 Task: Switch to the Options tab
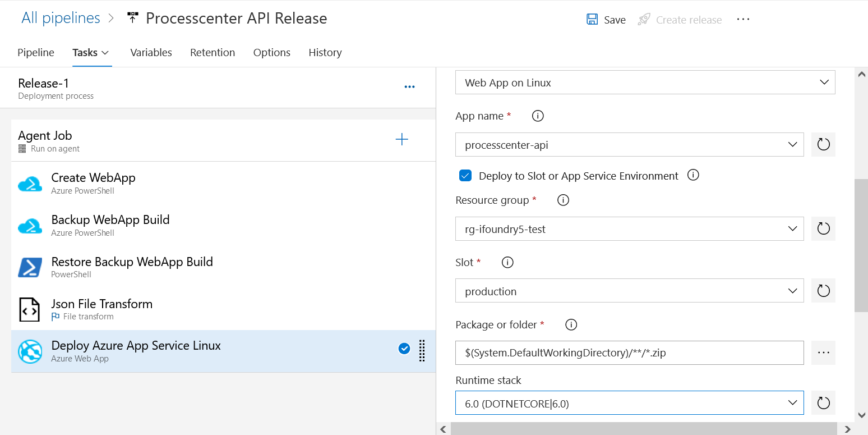(x=272, y=52)
